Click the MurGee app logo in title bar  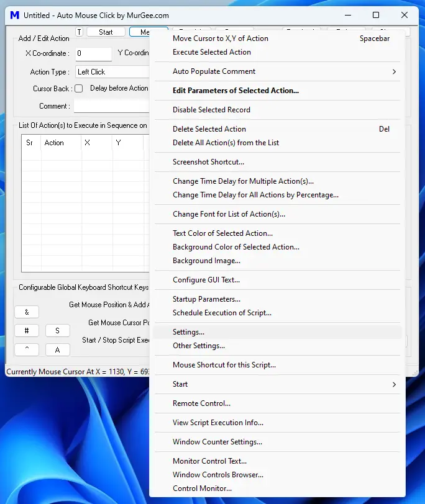click(x=15, y=15)
